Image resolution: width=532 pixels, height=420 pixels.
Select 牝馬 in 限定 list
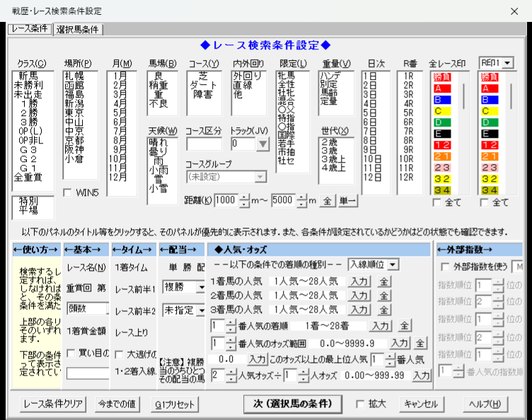tap(286, 75)
